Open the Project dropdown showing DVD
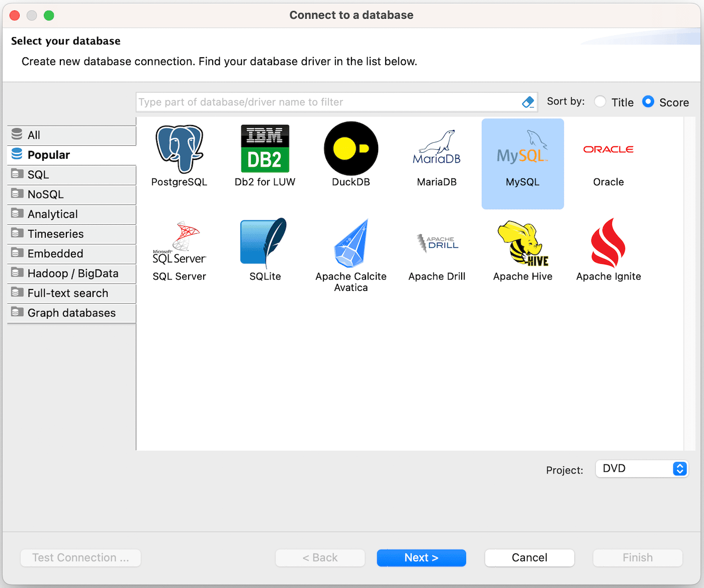Screen dimensions: 704x588 tap(641, 469)
